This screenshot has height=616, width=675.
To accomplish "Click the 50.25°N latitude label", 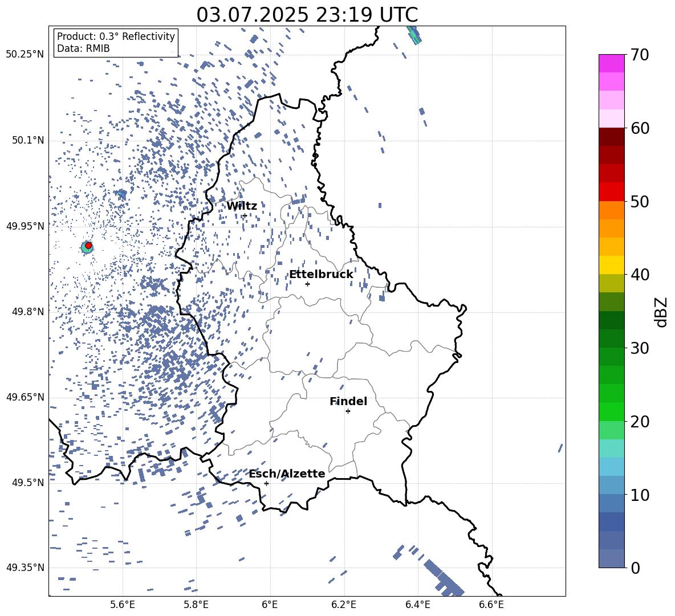I will (25, 55).
